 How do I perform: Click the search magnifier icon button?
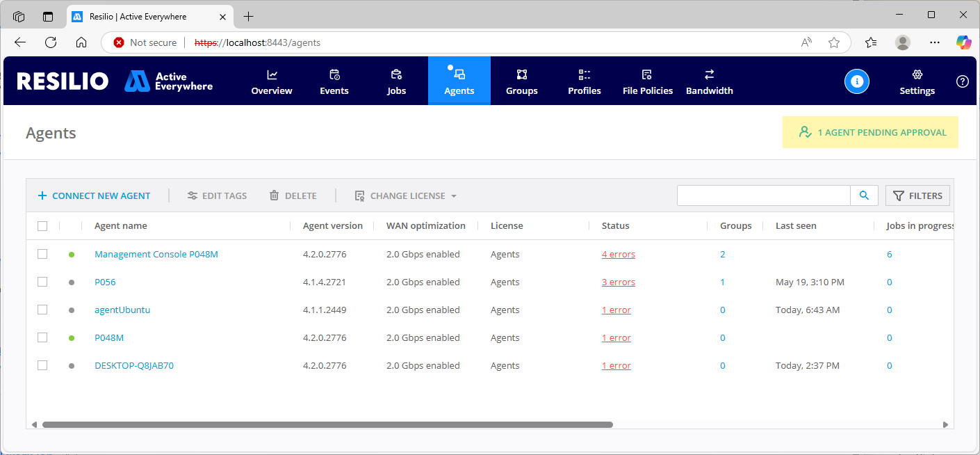click(864, 195)
